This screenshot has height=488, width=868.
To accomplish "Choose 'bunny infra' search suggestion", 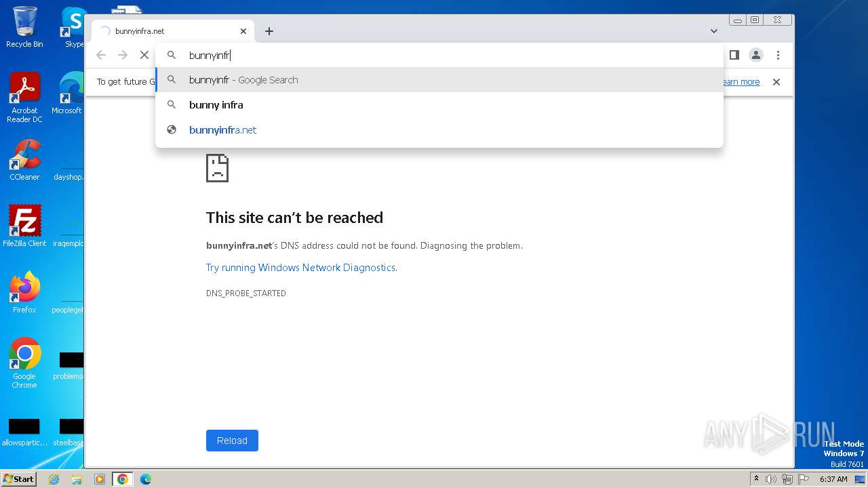I will [x=439, y=105].
